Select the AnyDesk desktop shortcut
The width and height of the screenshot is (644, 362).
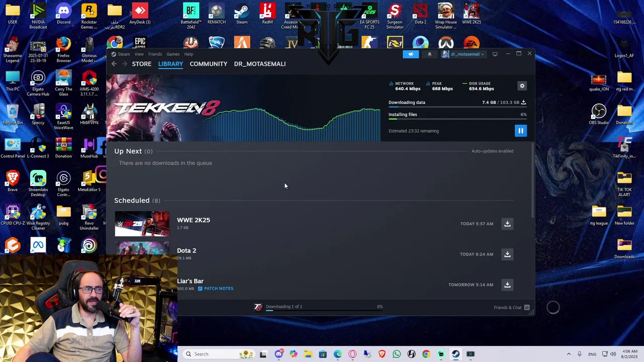pyautogui.click(x=140, y=14)
